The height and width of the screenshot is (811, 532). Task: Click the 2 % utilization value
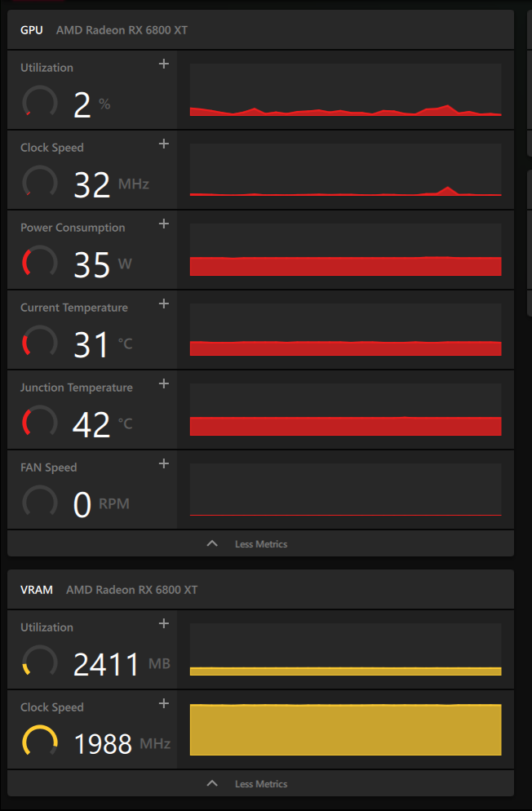click(91, 104)
